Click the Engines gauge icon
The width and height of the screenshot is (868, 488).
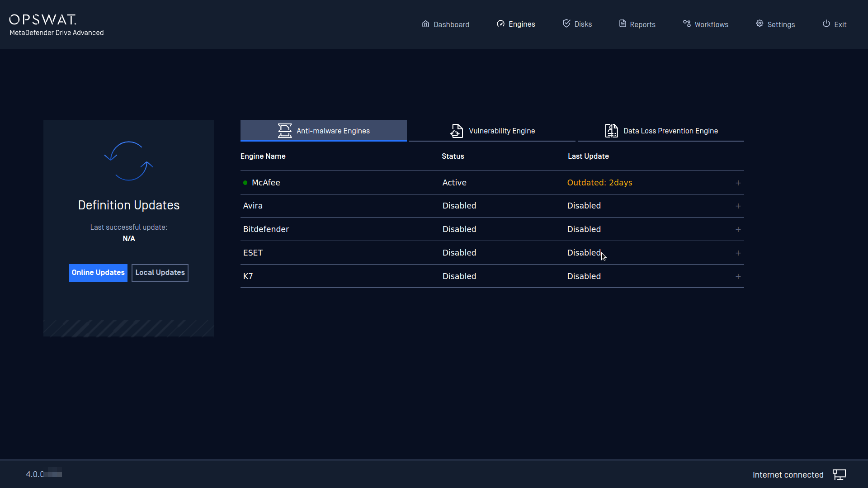[500, 24]
